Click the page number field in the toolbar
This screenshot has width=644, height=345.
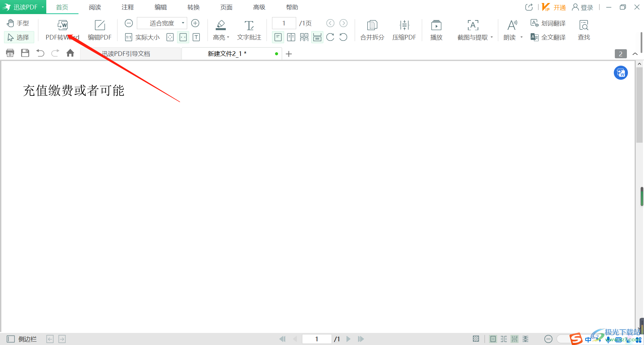284,23
